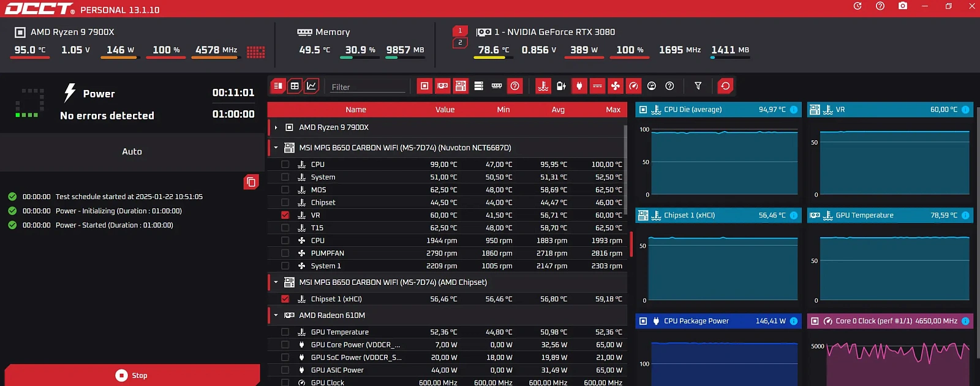
Task: Click into the Filter text field
Action: pyautogui.click(x=367, y=87)
